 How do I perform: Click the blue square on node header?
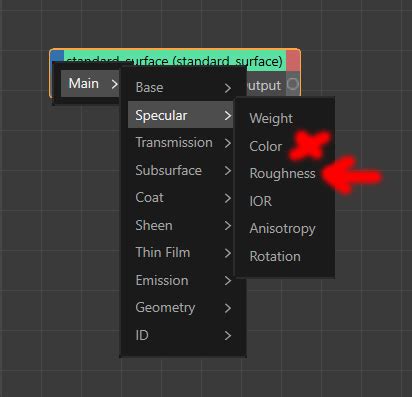(57, 56)
